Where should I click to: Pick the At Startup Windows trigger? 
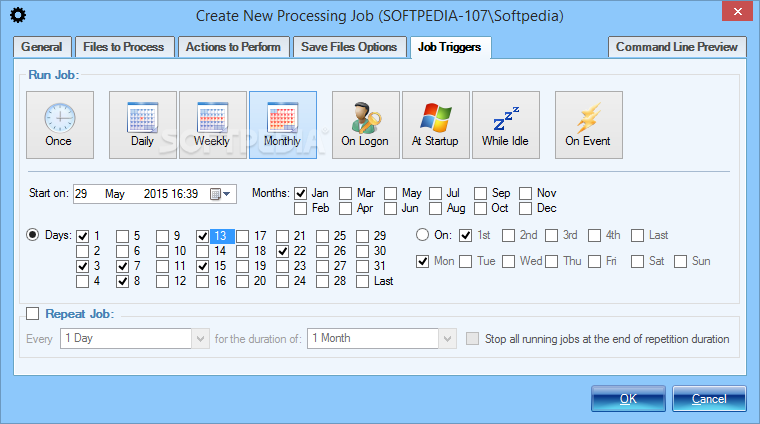point(436,125)
